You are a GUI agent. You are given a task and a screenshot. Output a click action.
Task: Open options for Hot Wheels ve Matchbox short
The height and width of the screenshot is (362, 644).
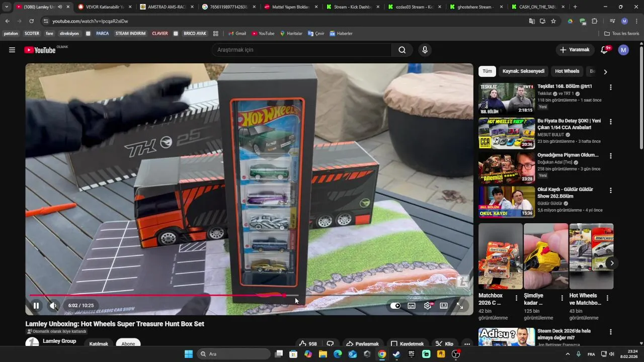pyautogui.click(x=607, y=298)
